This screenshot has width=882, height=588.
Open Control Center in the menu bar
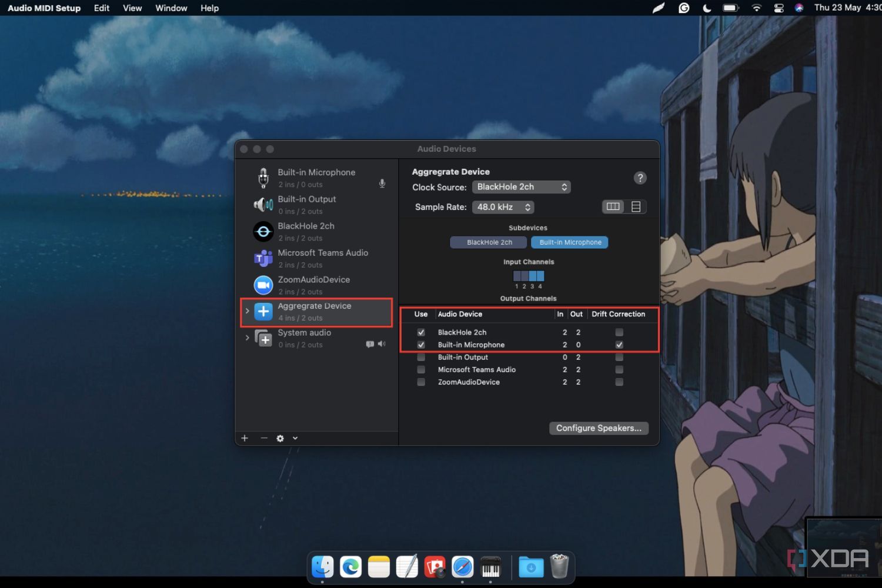point(779,8)
